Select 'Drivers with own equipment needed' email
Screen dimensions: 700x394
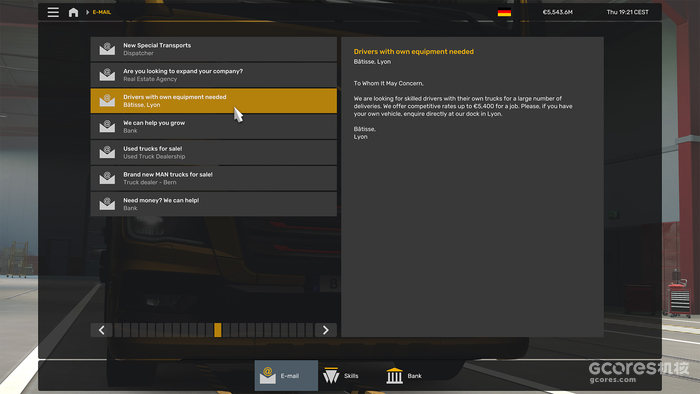pyautogui.click(x=213, y=101)
